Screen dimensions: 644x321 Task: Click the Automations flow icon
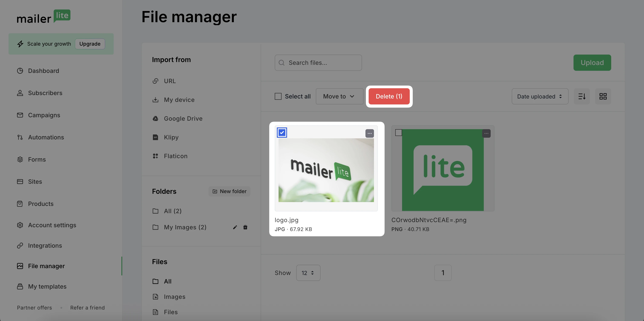20,137
